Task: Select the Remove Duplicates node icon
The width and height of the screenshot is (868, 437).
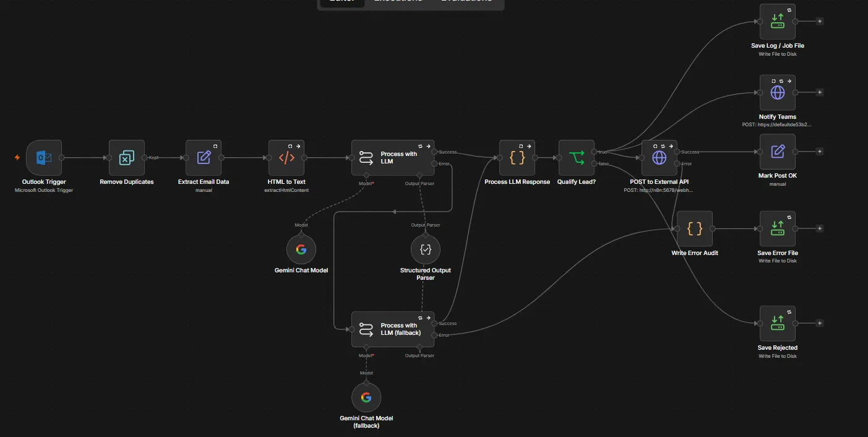Action: click(x=126, y=158)
